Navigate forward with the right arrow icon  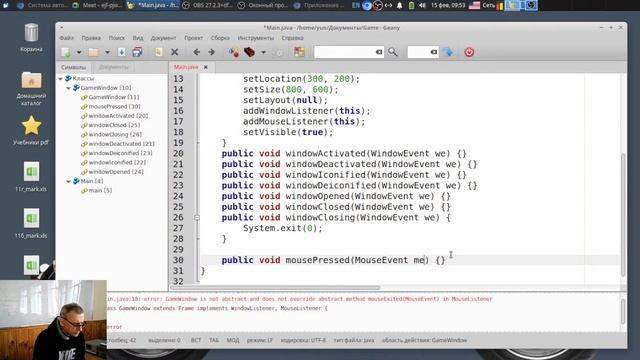pos(211,52)
